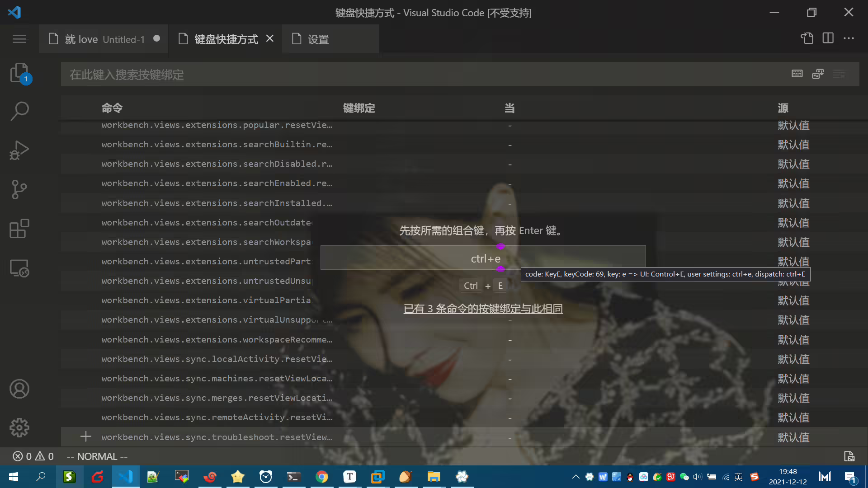Open Source Control view icon
Screen dimensions: 868x488
(19, 189)
